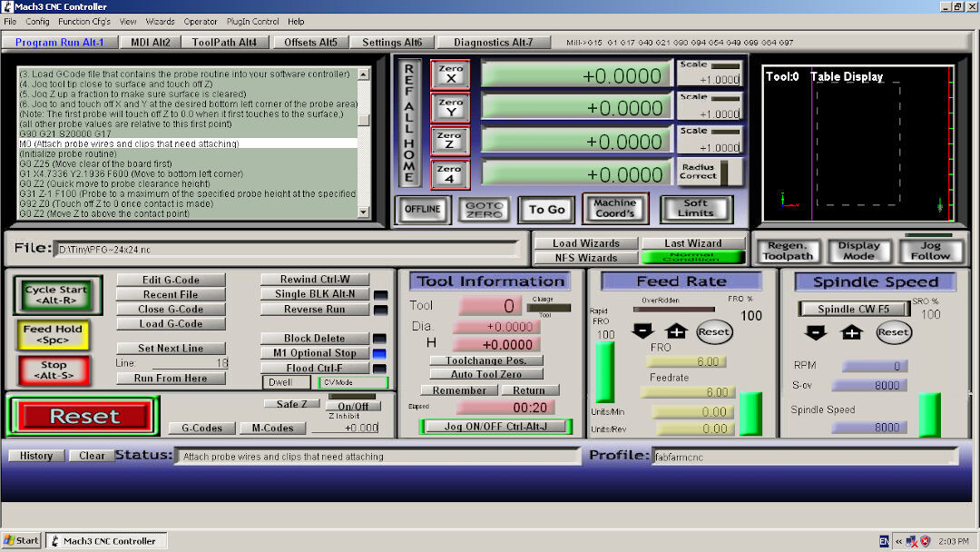Screen dimensions: 980x552
Task: Toggle Jog ON/OFF Ctrl-Alt-J
Action: point(495,427)
